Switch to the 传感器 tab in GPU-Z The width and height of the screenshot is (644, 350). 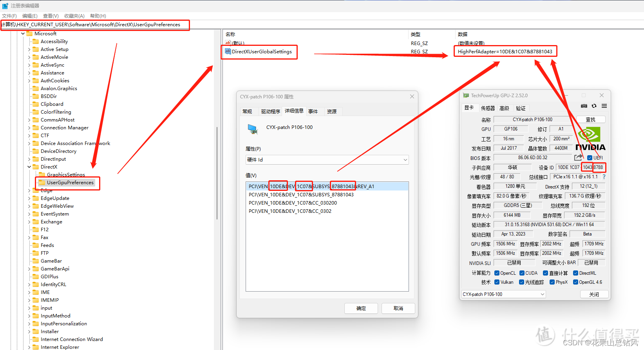488,108
